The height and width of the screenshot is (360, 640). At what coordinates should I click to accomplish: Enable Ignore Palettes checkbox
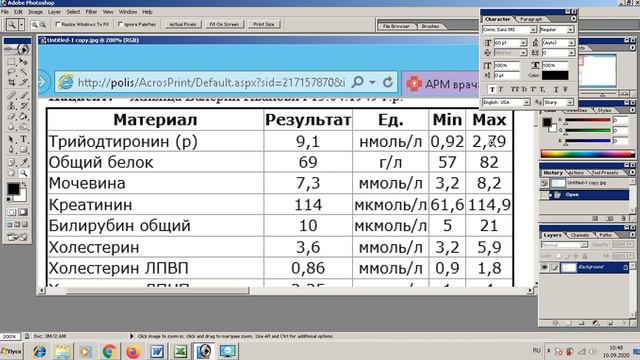[x=120, y=24]
